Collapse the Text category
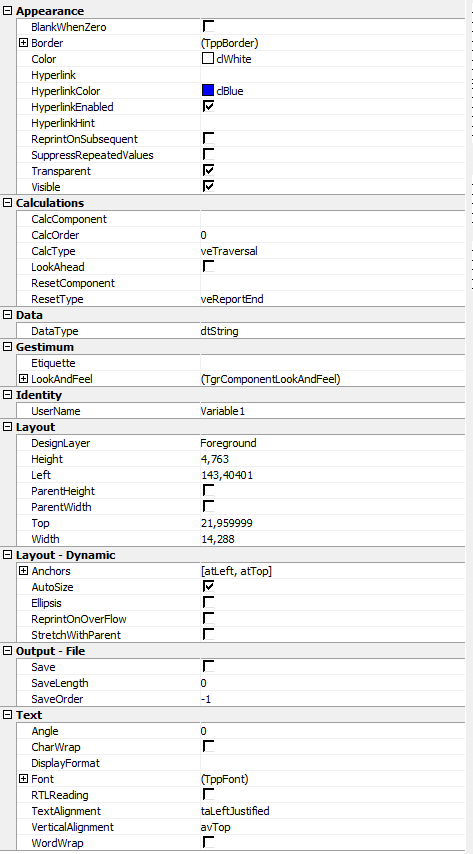This screenshot has width=473, height=854. pos(8,715)
